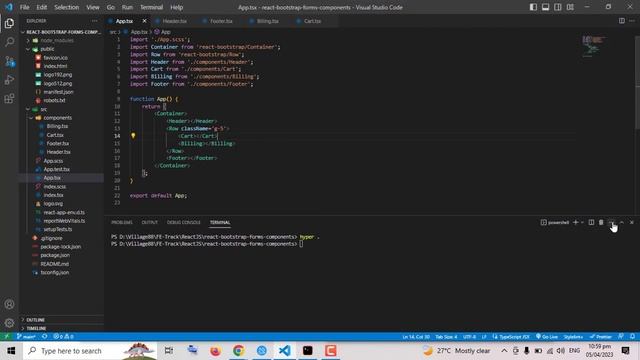Expand the OUTLINE section
The height and width of the screenshot is (360, 640).
coord(61,320)
